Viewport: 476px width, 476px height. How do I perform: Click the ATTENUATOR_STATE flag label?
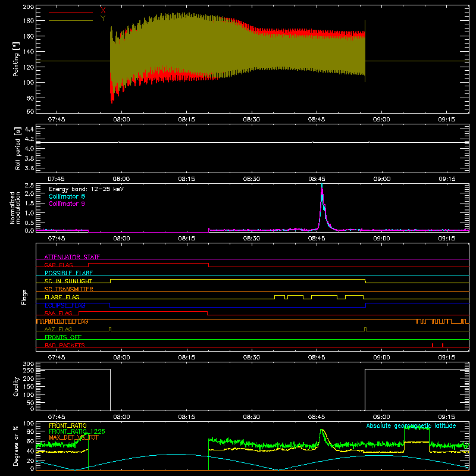(x=72, y=257)
